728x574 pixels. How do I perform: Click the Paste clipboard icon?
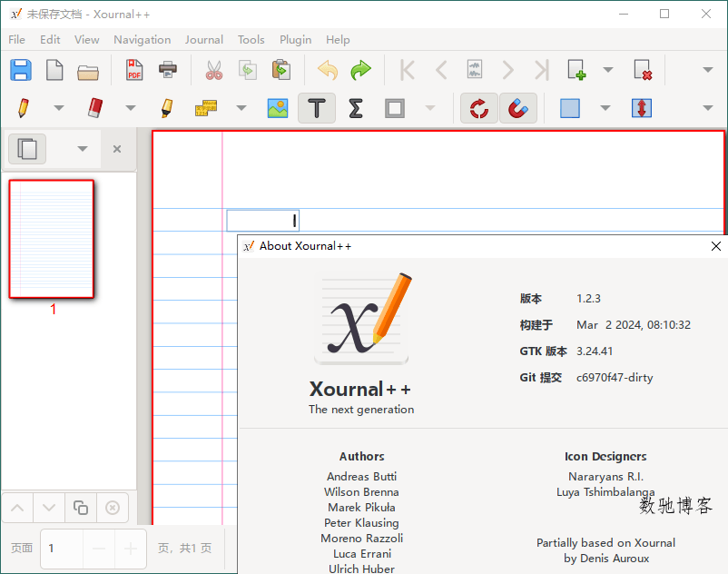coord(280,70)
